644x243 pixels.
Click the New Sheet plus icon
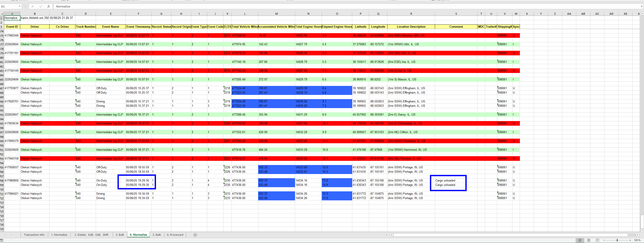click(x=195, y=235)
